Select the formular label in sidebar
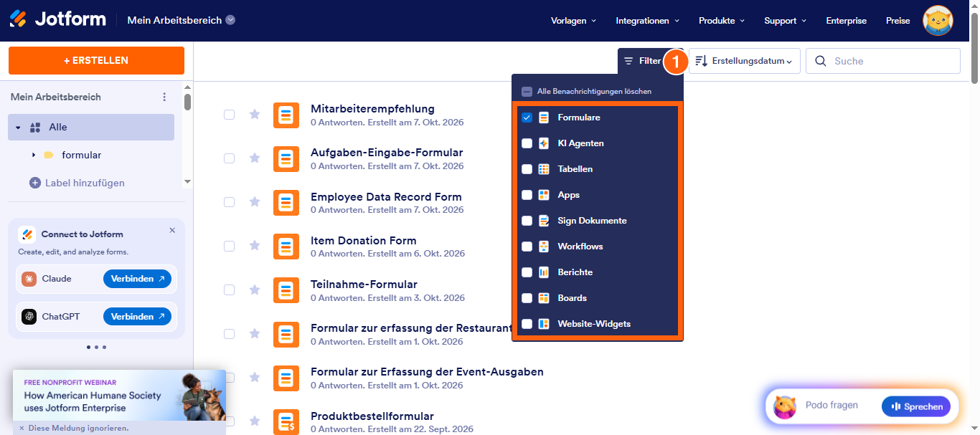 pyautogui.click(x=81, y=155)
